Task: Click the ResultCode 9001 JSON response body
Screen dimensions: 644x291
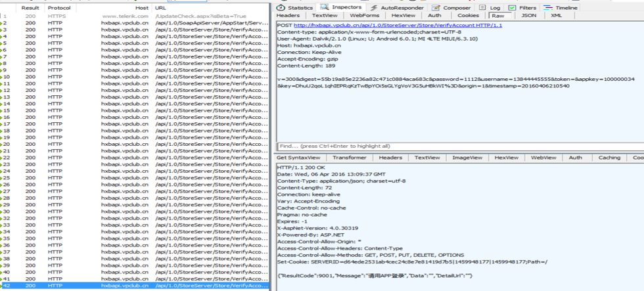Action: click(375, 276)
